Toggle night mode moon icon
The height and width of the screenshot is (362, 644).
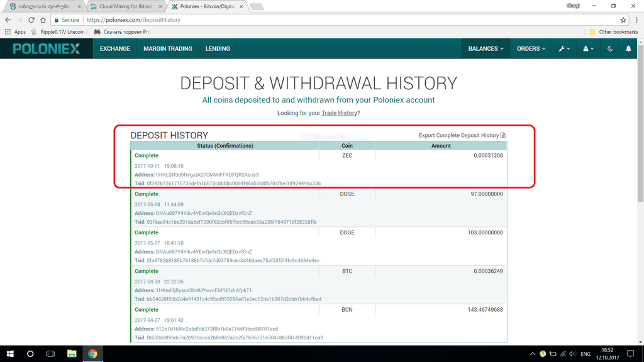(x=610, y=48)
